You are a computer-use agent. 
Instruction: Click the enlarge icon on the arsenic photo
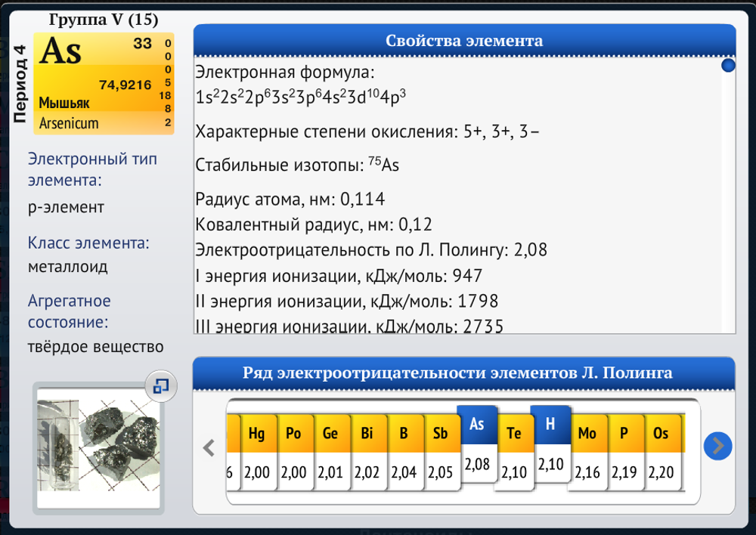(x=159, y=387)
